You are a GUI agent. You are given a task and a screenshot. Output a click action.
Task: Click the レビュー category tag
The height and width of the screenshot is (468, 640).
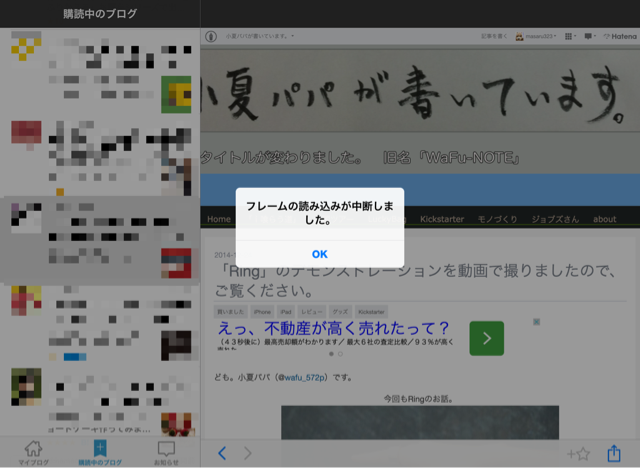(312, 312)
